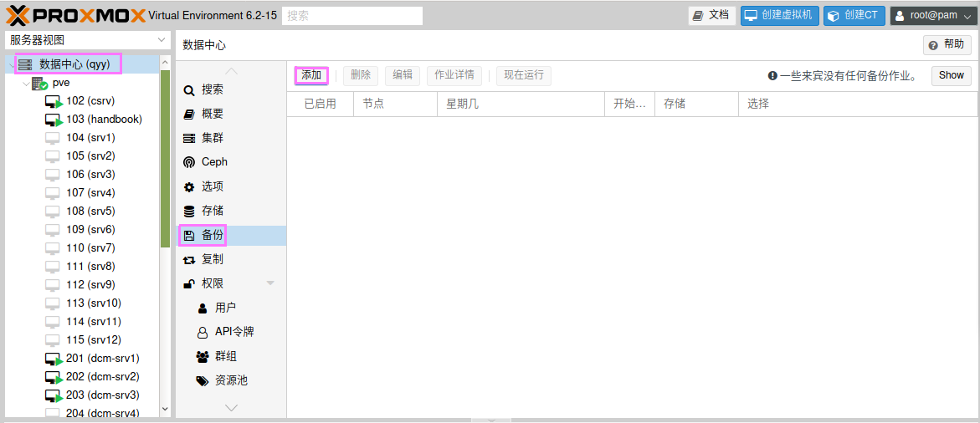The height and width of the screenshot is (423, 980).
Task: Open the 用户 permissions page
Action: pos(231,308)
